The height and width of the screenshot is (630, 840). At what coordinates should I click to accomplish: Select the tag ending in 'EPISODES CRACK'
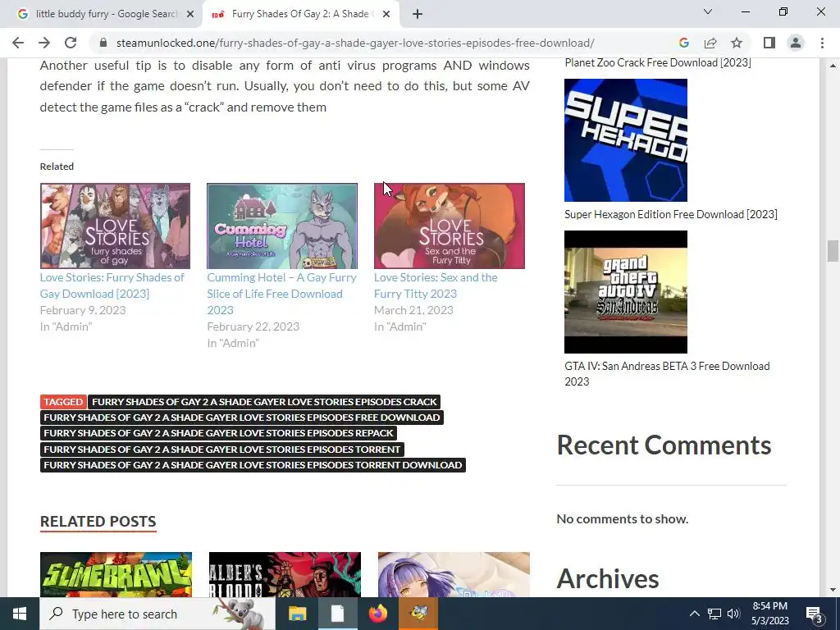tap(264, 402)
